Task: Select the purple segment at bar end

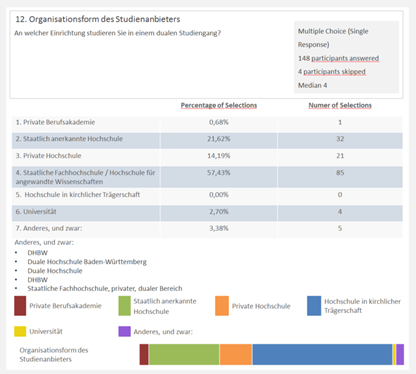Action: click(x=400, y=354)
